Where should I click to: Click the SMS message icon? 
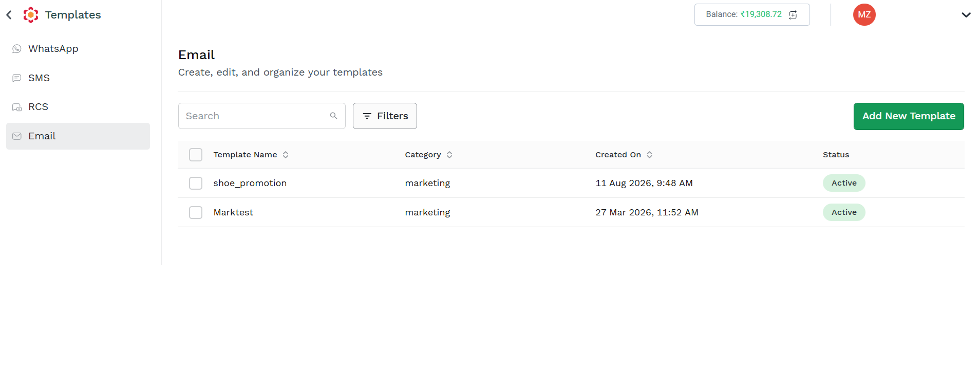pos(17,78)
